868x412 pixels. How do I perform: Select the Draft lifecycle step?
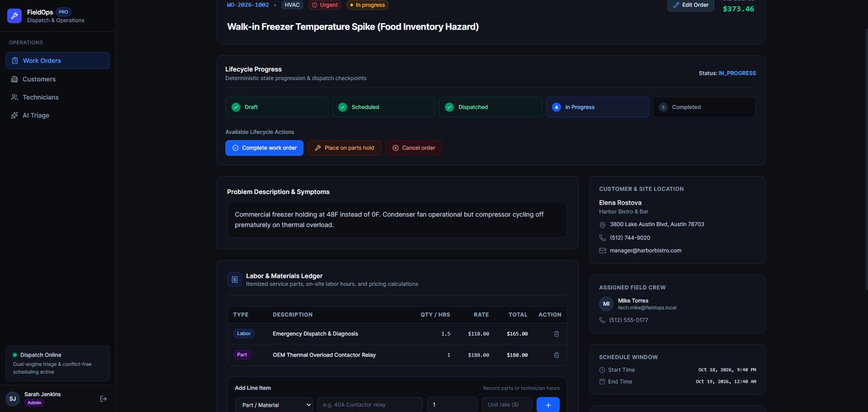pos(277,107)
